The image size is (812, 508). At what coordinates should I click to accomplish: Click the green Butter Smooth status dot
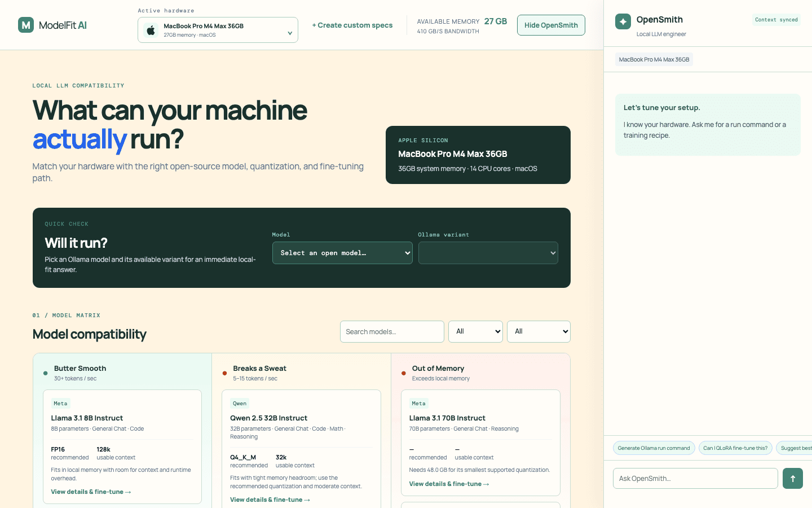(x=46, y=373)
